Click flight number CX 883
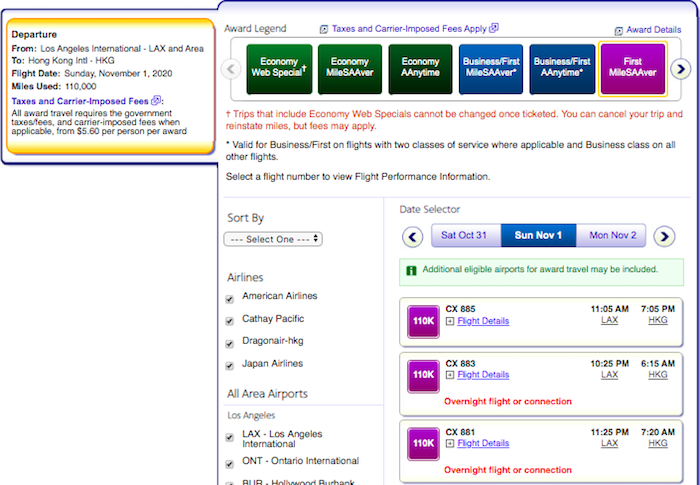 (460, 364)
